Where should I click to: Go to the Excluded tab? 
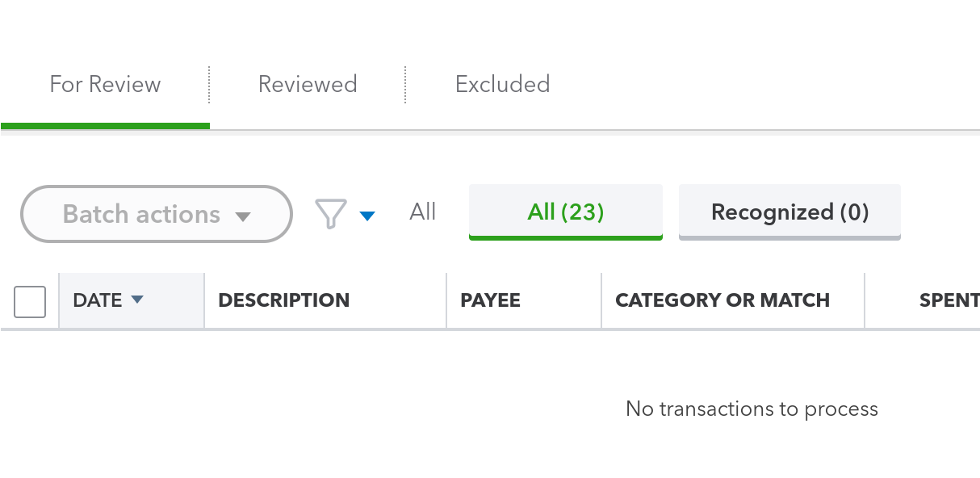click(x=502, y=85)
